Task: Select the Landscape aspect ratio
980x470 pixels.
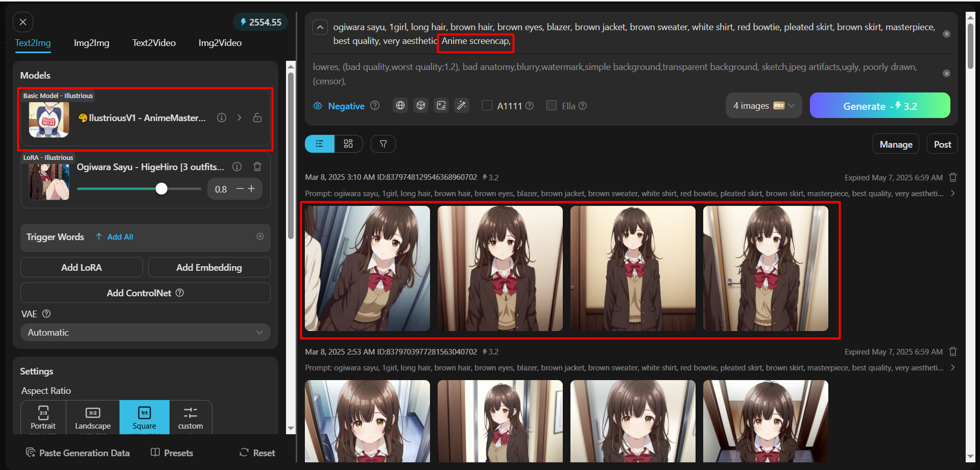Action: pyautogui.click(x=93, y=417)
